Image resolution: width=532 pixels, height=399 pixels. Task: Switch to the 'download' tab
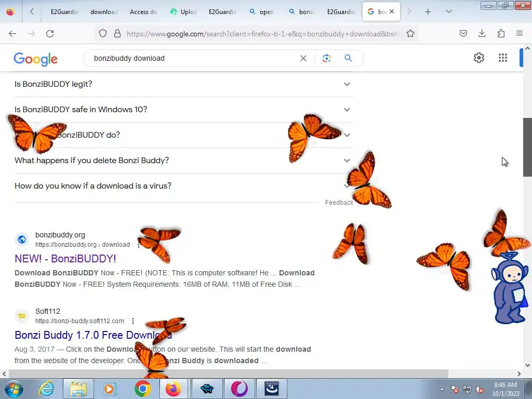pyautogui.click(x=104, y=12)
